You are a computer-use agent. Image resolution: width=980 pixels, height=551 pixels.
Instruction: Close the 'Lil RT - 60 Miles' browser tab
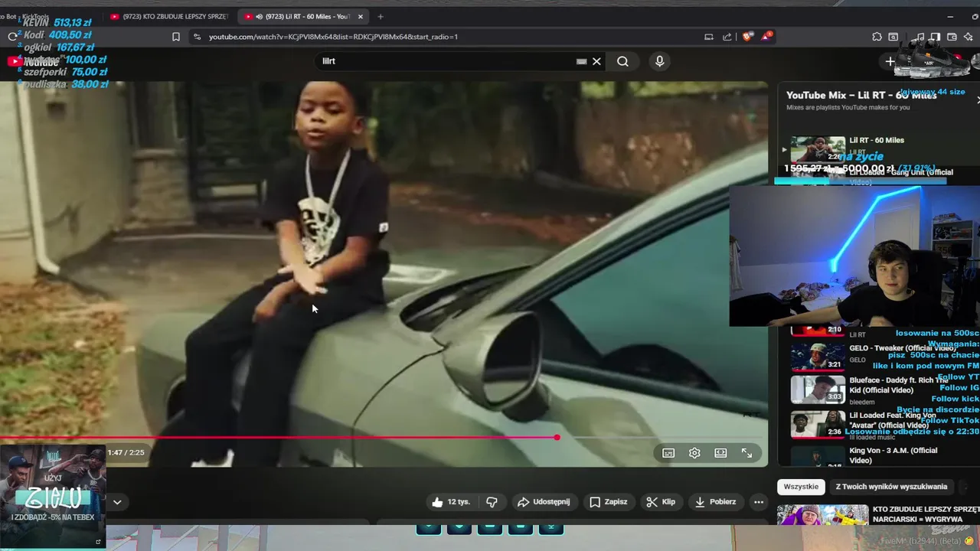(360, 16)
